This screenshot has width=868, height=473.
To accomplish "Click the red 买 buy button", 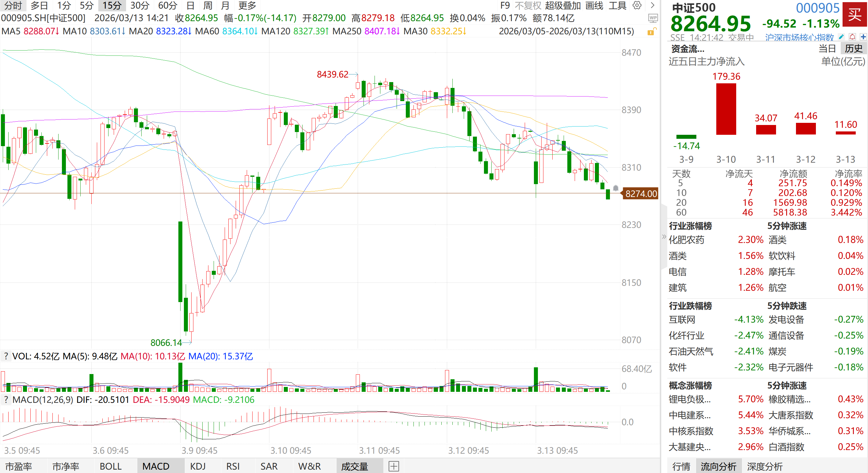I will [x=855, y=14].
